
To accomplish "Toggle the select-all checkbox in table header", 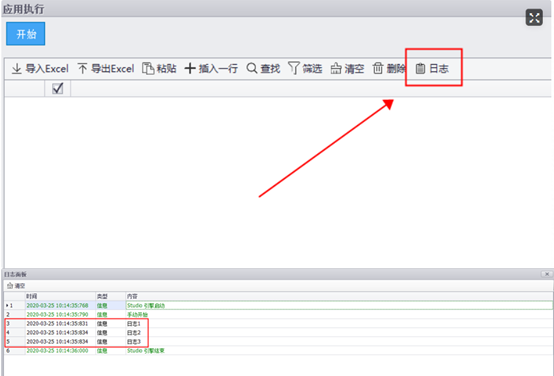I will [x=58, y=88].
